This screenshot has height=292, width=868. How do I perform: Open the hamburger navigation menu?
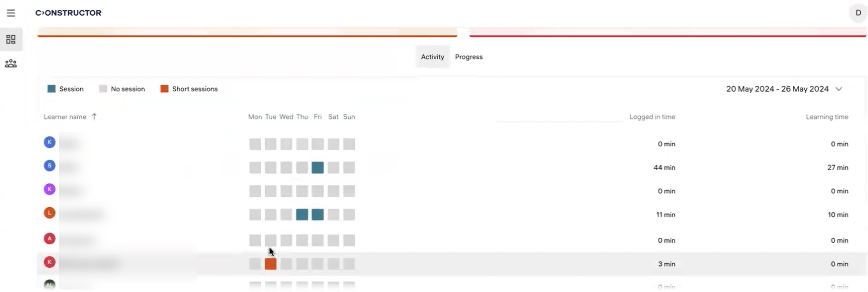coord(11,13)
